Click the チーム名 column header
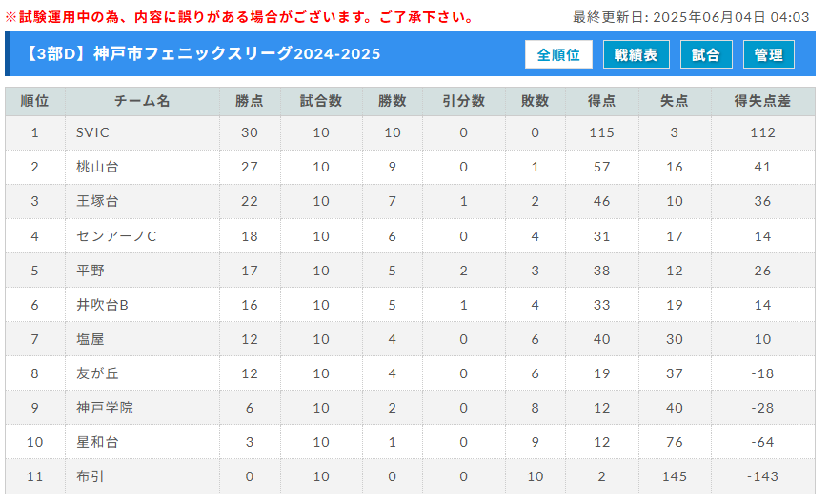 tap(142, 101)
